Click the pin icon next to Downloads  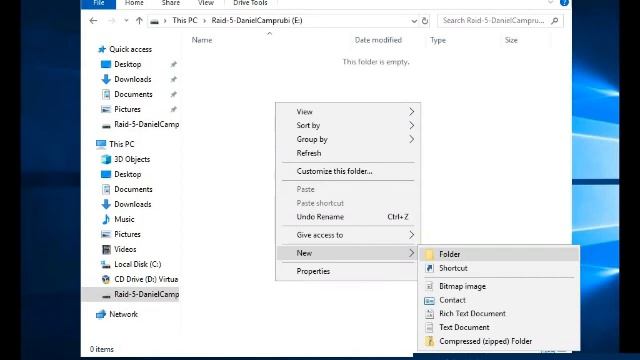click(x=173, y=79)
